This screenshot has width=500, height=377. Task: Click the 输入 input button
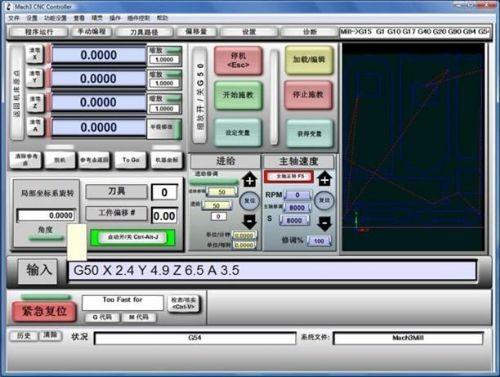(x=38, y=271)
